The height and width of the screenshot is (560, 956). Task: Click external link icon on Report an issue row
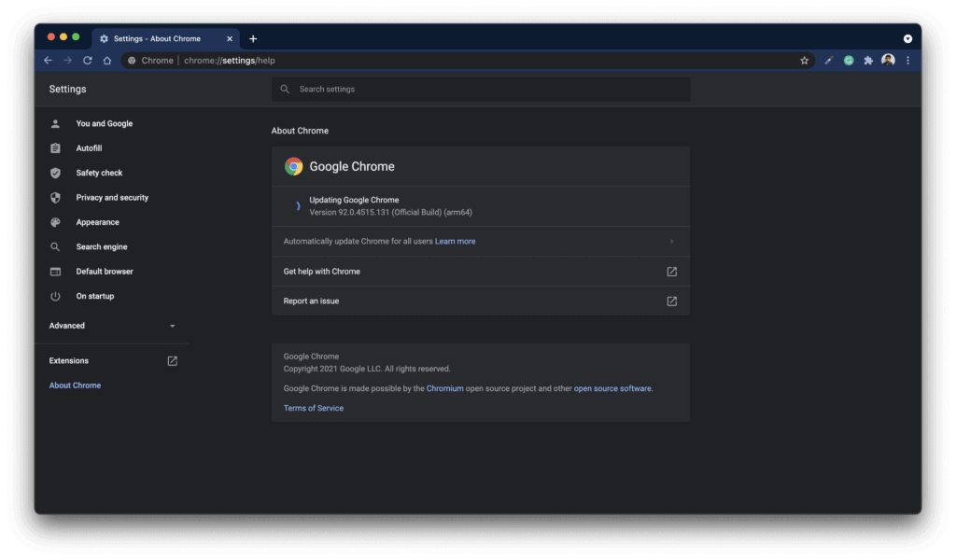pos(672,301)
